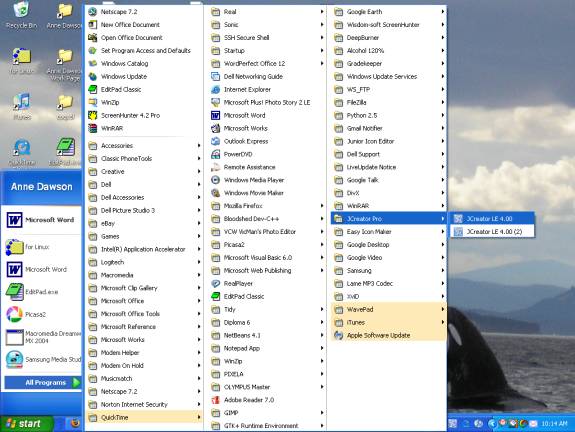Click the Start button

26,424
